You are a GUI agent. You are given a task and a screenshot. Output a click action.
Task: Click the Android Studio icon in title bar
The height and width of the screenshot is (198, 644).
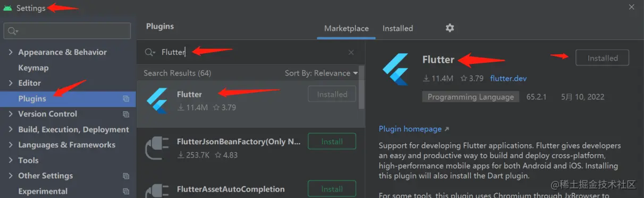point(7,8)
